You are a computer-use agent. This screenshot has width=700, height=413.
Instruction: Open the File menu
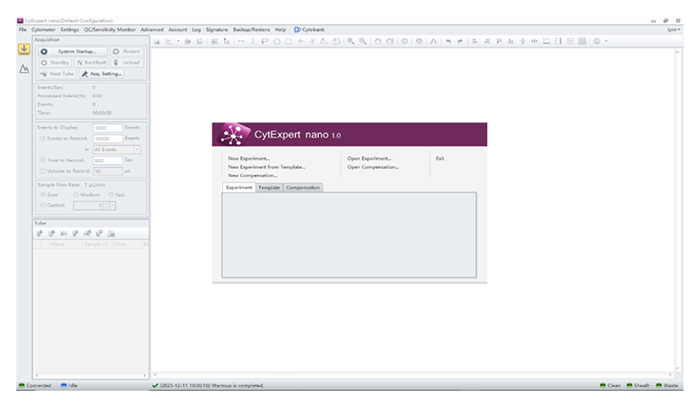click(22, 29)
